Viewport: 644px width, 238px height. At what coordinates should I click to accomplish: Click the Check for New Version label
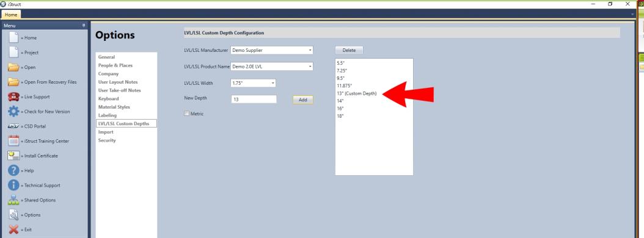47,112
